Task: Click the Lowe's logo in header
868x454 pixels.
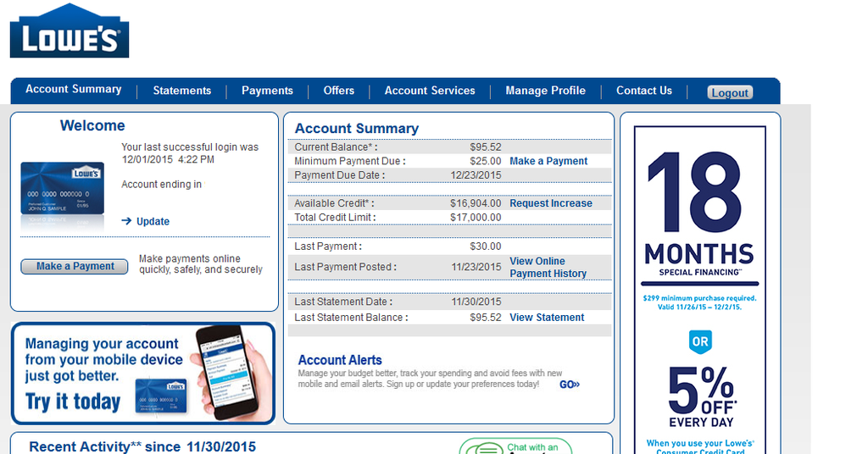Action: tap(70, 31)
